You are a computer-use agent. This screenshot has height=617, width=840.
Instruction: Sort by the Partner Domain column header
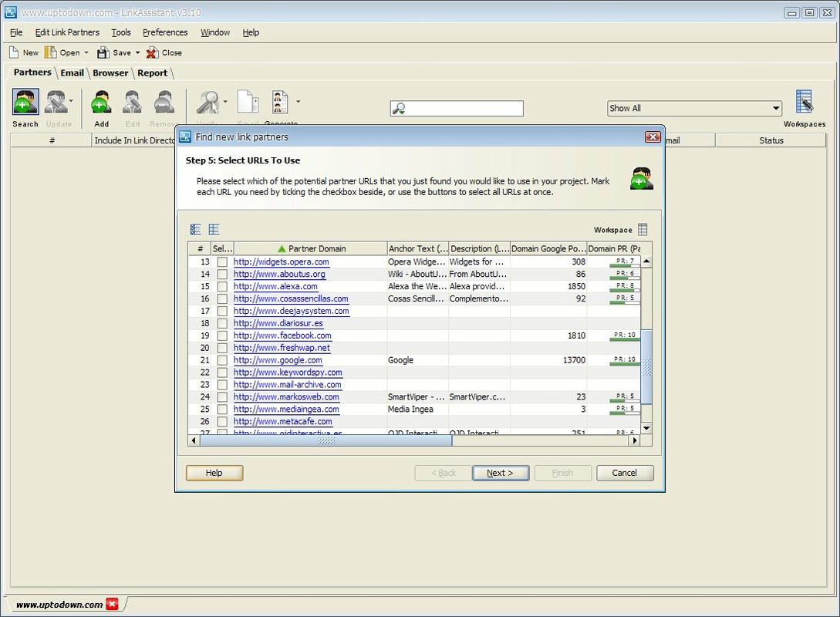click(311, 248)
